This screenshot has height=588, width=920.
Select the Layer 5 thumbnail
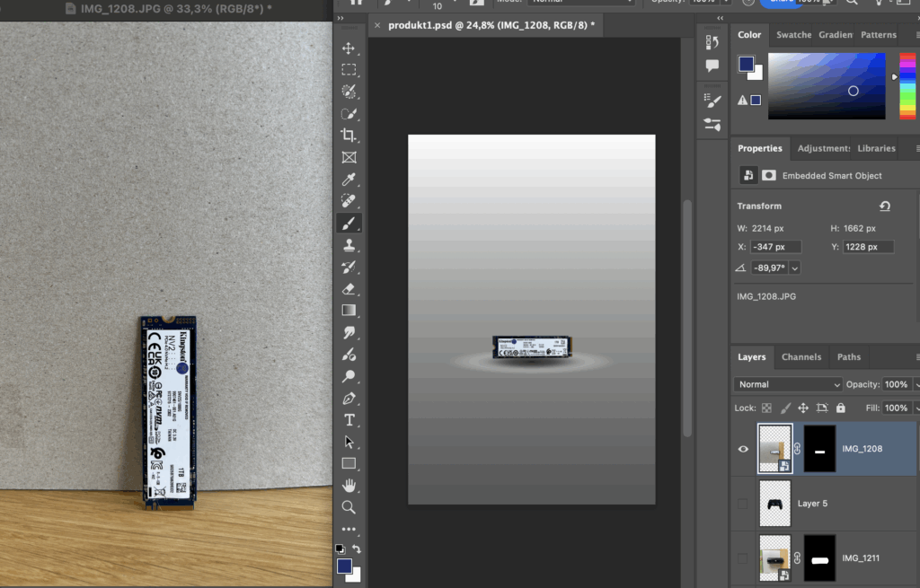775,504
